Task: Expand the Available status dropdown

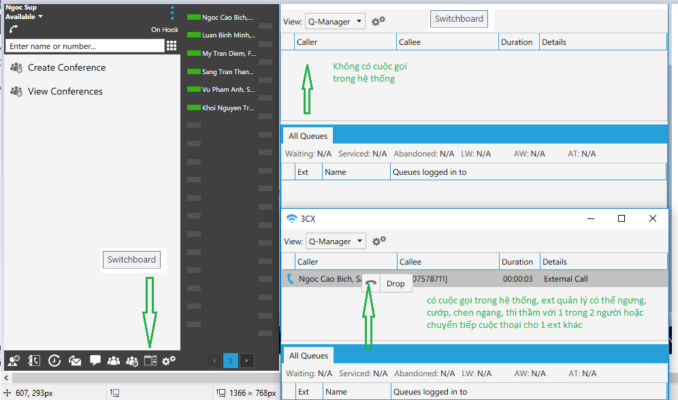Action: (40, 17)
